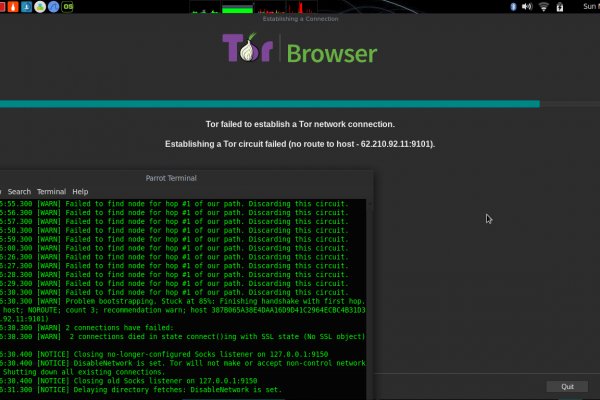
Task: Click the Tor connection progress bar
Action: pyautogui.click(x=270, y=103)
